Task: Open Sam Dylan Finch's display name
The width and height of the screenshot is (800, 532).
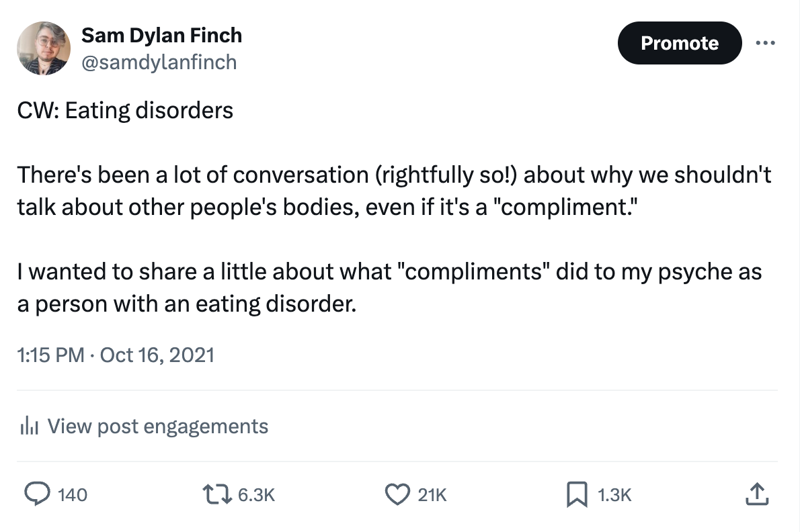Action: pyautogui.click(x=161, y=35)
